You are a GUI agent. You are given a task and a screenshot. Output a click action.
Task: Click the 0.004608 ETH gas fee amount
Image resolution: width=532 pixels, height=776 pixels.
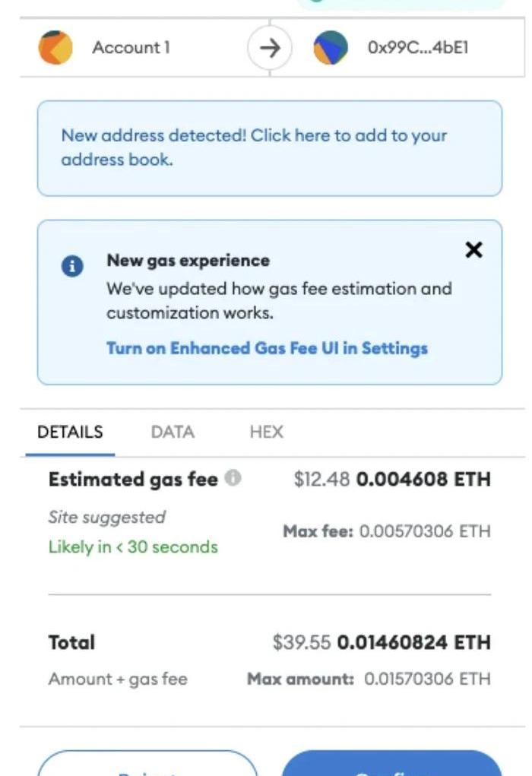pos(423,480)
